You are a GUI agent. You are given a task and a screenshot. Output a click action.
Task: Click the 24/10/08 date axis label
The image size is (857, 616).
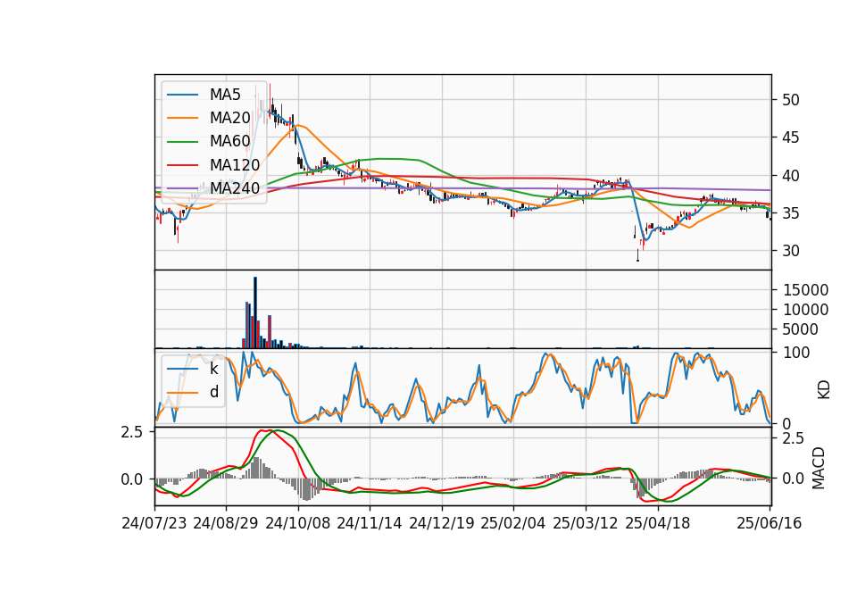pos(298,523)
